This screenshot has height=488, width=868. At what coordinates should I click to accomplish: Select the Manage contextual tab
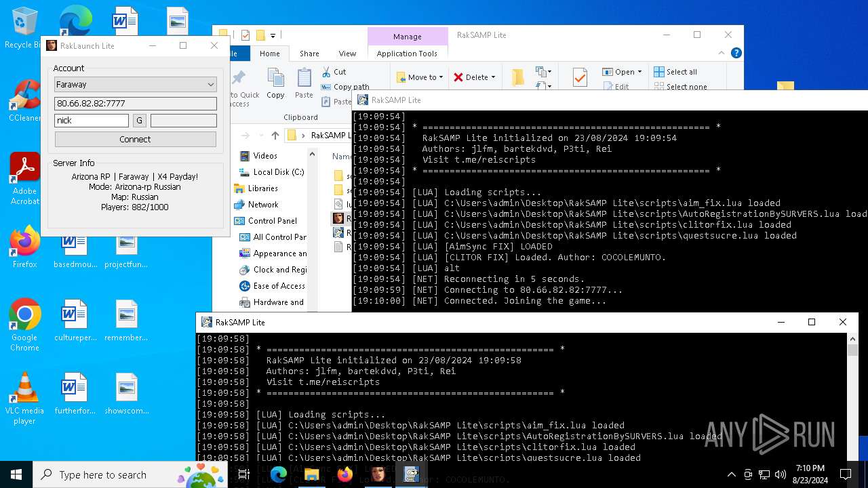point(407,37)
